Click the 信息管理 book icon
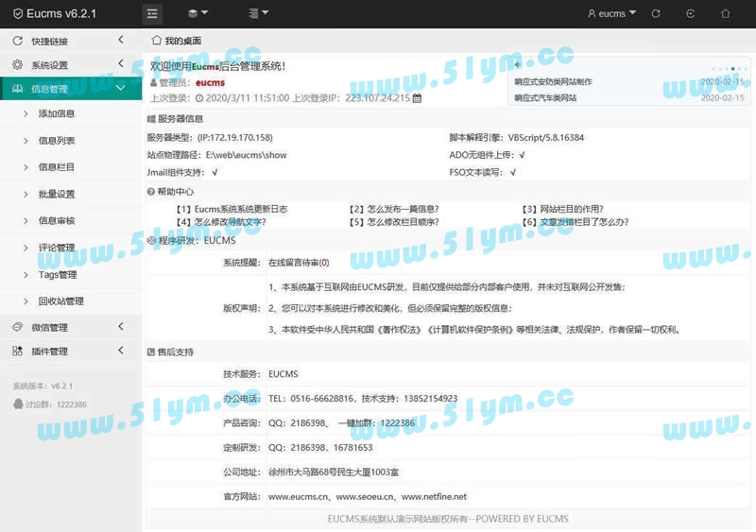Image resolution: width=756 pixels, height=532 pixels. 18,88
